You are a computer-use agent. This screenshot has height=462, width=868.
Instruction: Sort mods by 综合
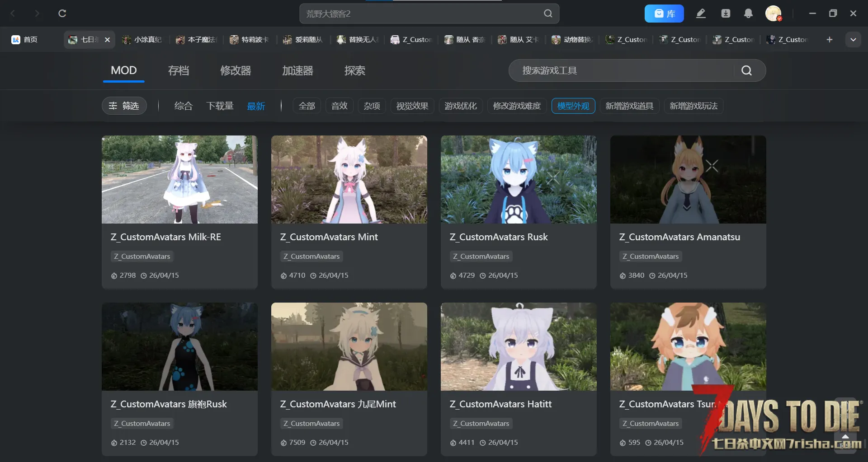coord(184,106)
